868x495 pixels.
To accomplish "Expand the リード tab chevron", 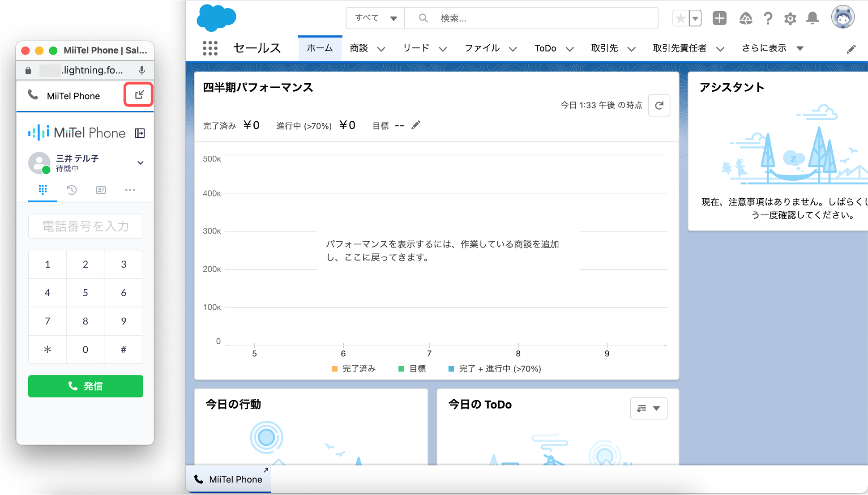I will point(443,49).
